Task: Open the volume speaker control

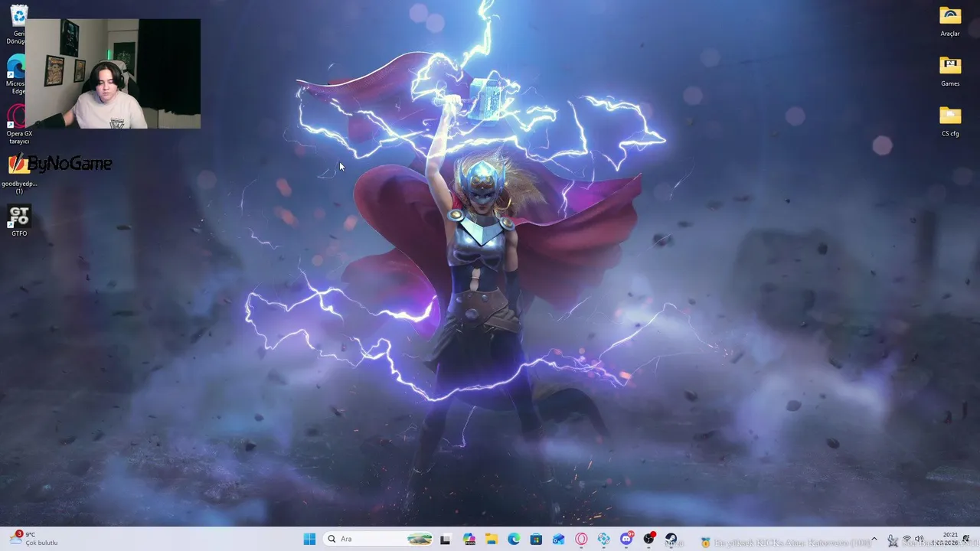Action: coord(920,540)
